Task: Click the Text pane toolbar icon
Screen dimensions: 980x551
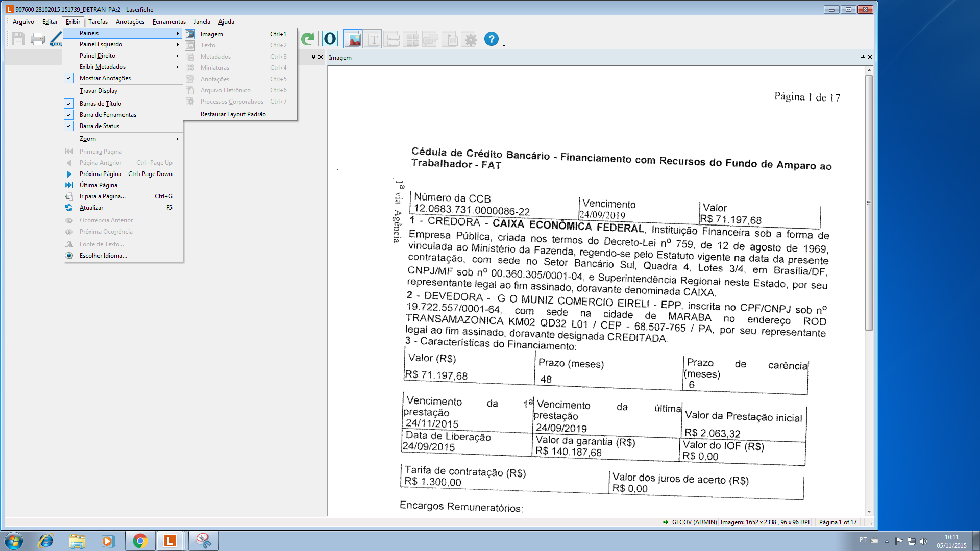Action: tap(373, 39)
